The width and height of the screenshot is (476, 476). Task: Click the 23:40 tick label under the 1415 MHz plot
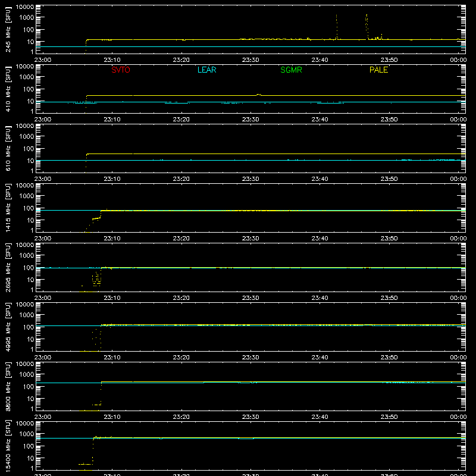coord(320,239)
